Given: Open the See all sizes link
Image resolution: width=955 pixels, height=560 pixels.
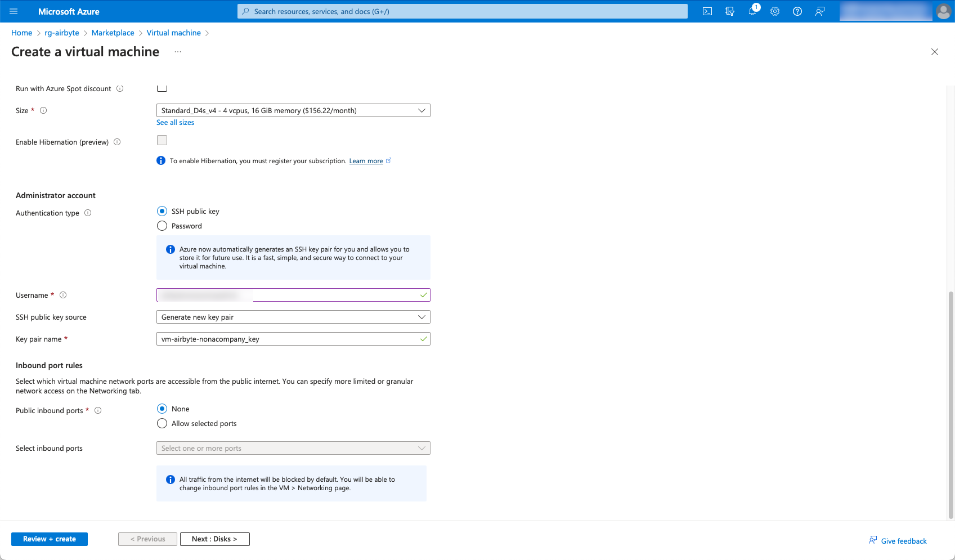Looking at the screenshot, I should click(x=175, y=122).
